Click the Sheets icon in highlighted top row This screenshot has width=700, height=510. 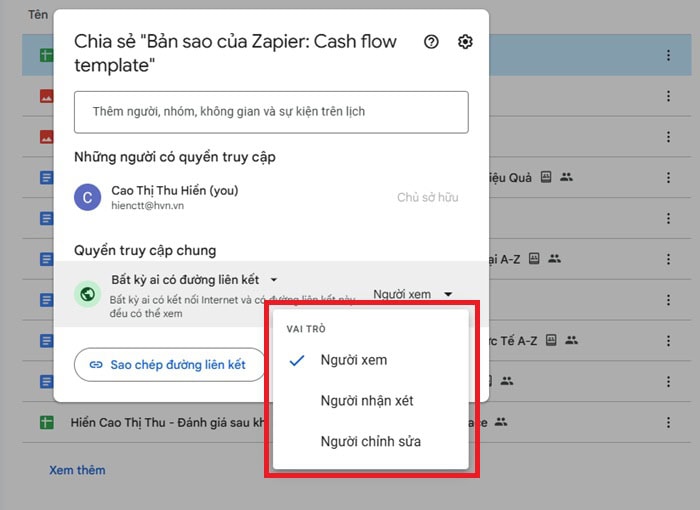[46, 55]
